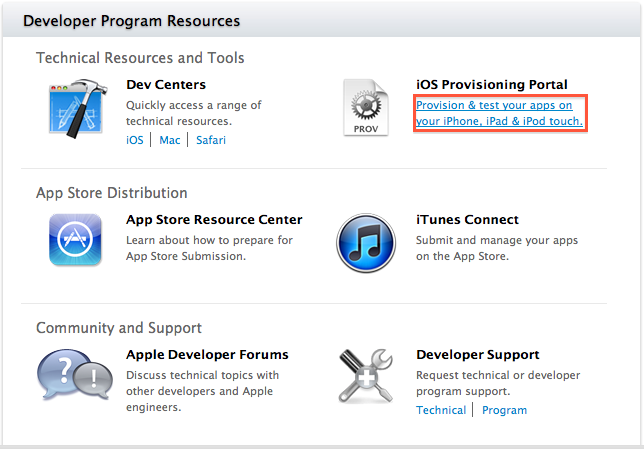Click the iOS Provisioning Portal PROV file icon
The width and height of the screenshot is (644, 449).
click(365, 108)
